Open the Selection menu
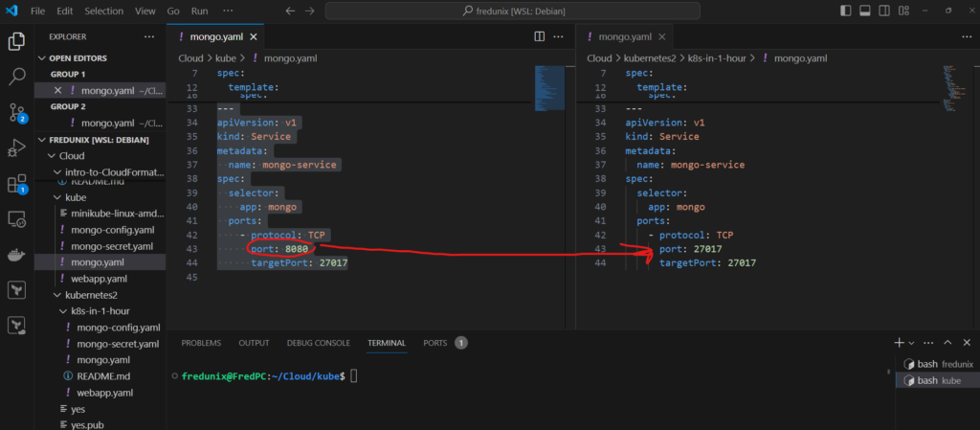The width and height of the screenshot is (980, 430). coord(103,11)
